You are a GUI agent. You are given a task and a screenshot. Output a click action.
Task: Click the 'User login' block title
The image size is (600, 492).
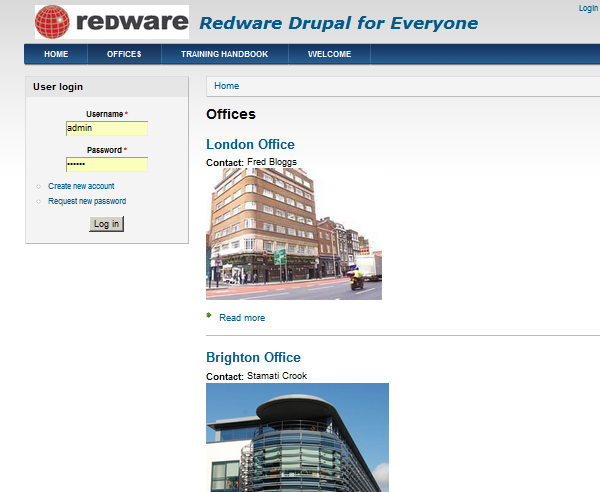(58, 87)
